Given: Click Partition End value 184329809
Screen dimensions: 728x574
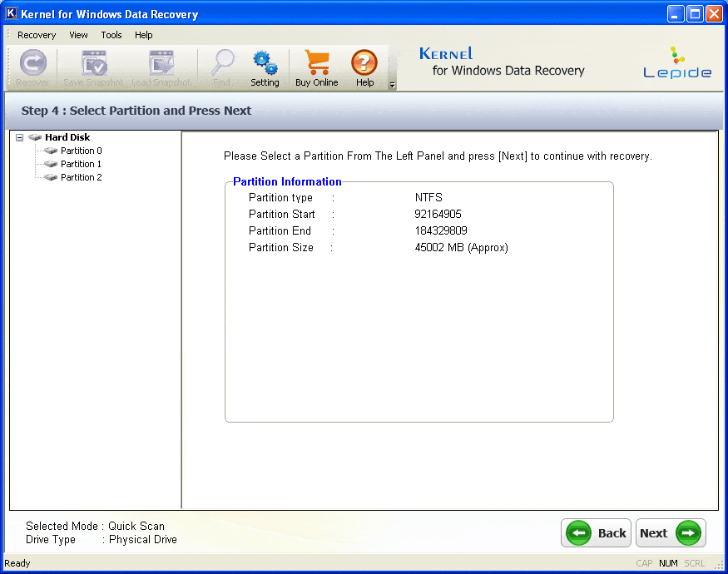Looking at the screenshot, I should tap(441, 230).
